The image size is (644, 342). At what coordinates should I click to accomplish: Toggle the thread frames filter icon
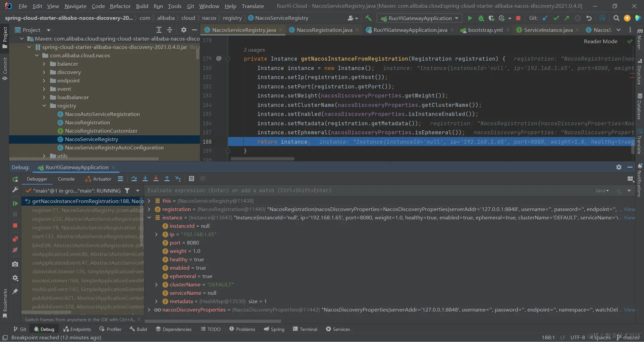127,191
